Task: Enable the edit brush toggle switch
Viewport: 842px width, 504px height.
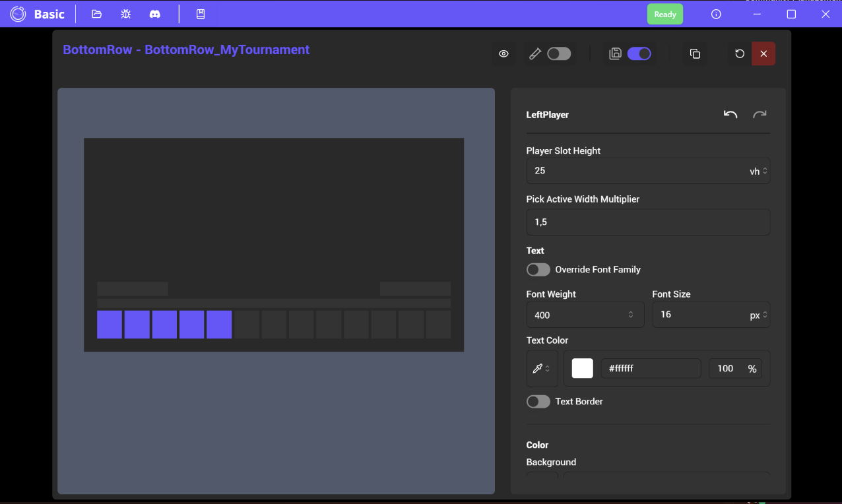Action: coord(559,54)
